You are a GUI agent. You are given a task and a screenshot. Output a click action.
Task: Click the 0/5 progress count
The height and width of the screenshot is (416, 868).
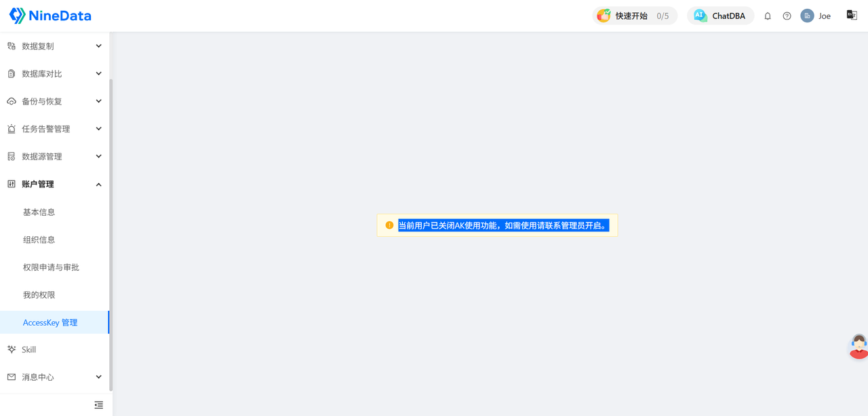663,16
